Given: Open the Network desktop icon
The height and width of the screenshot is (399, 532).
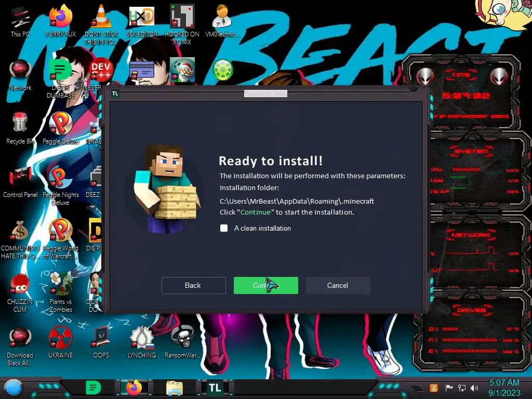Looking at the screenshot, I should [x=20, y=75].
